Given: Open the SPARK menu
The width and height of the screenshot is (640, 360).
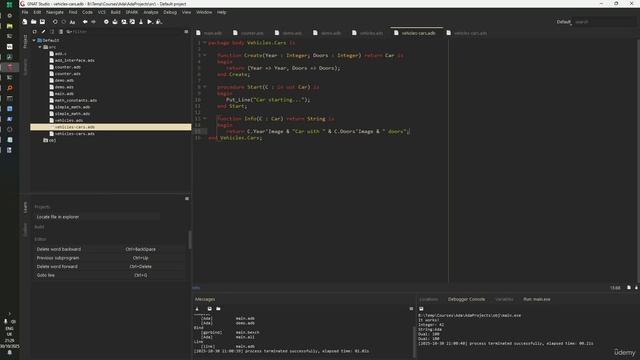Looking at the screenshot, I should [131, 12].
